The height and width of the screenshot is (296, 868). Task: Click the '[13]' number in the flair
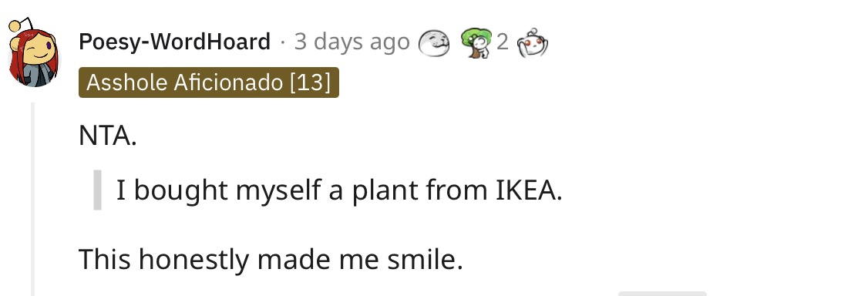309,83
